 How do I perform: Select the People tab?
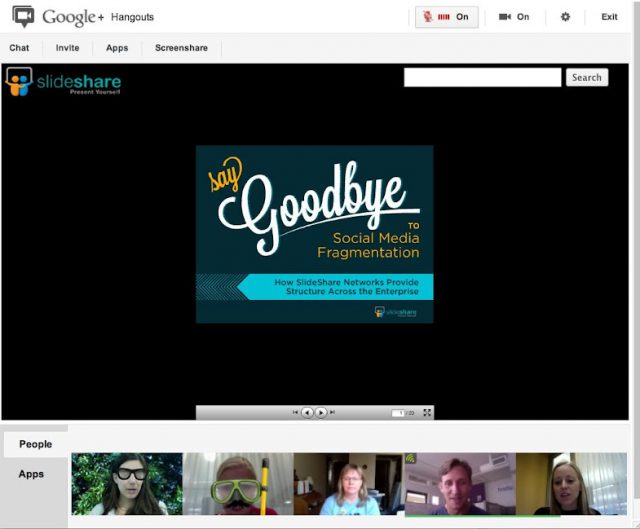36,444
